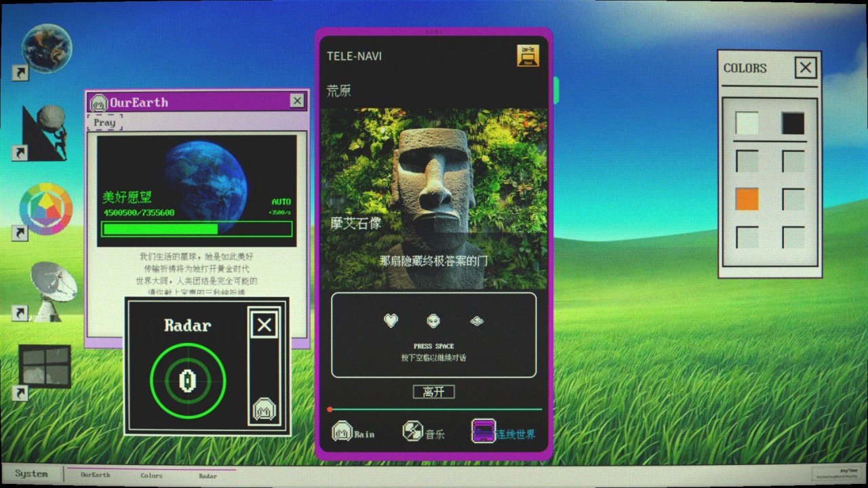Open the satellite dish desktop icon
This screenshot has height=488, width=868.
(x=54, y=290)
